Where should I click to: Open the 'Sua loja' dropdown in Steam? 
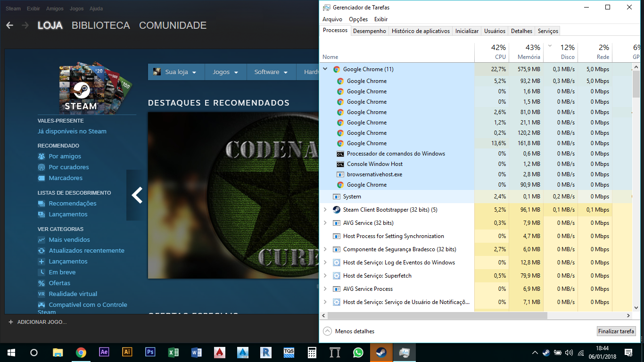[176, 72]
